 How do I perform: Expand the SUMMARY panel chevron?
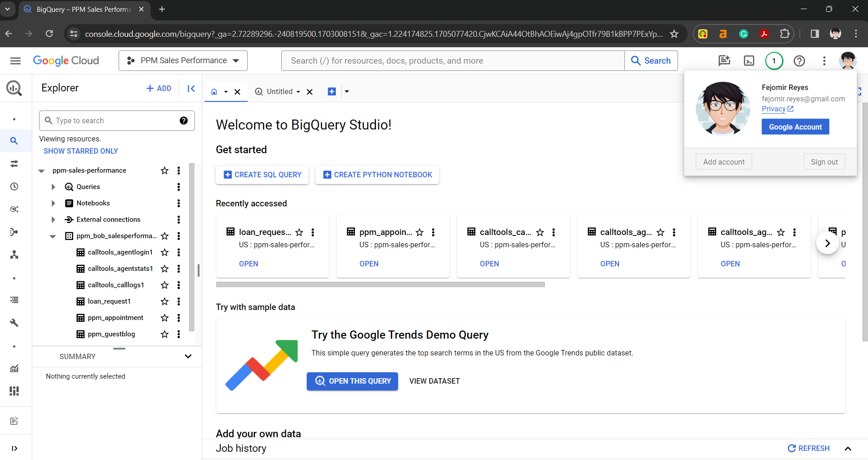pyautogui.click(x=188, y=356)
